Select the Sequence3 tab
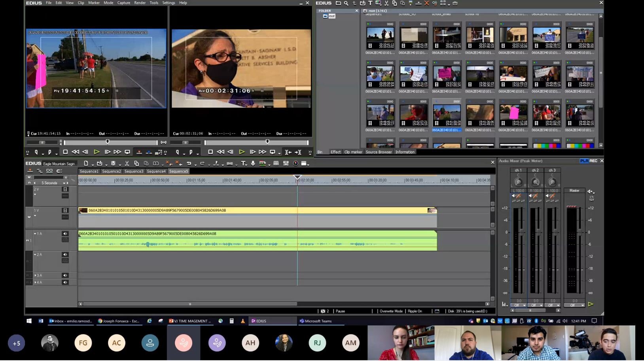 coord(134,171)
